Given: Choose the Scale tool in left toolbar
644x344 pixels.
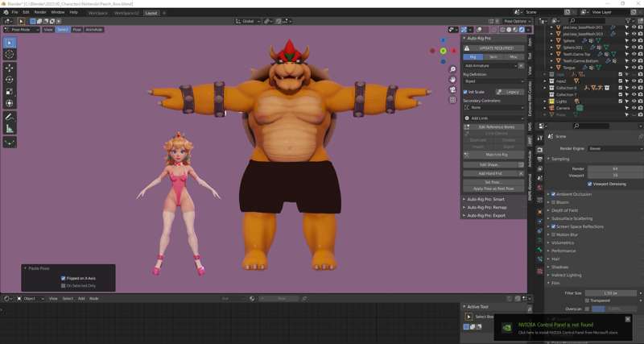Looking at the screenshot, I should 10,92.
